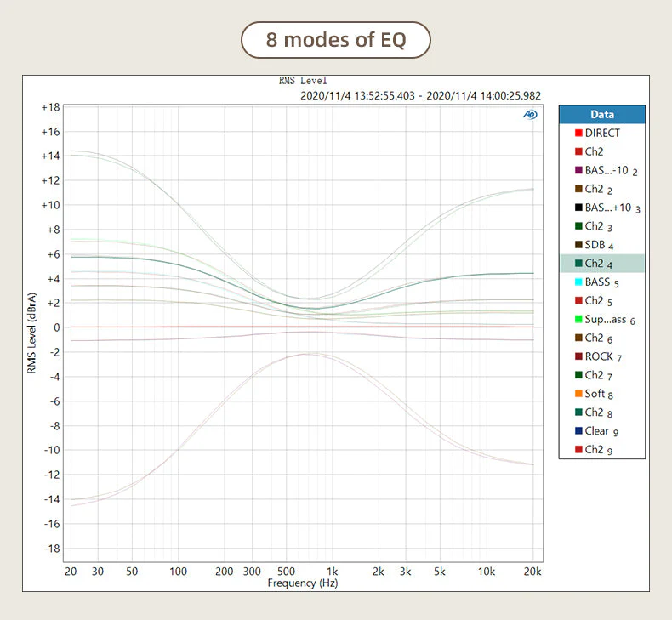Screen dimensions: 672x620
Task: Select the DIRECT trace in the legend
Action: tap(602, 134)
